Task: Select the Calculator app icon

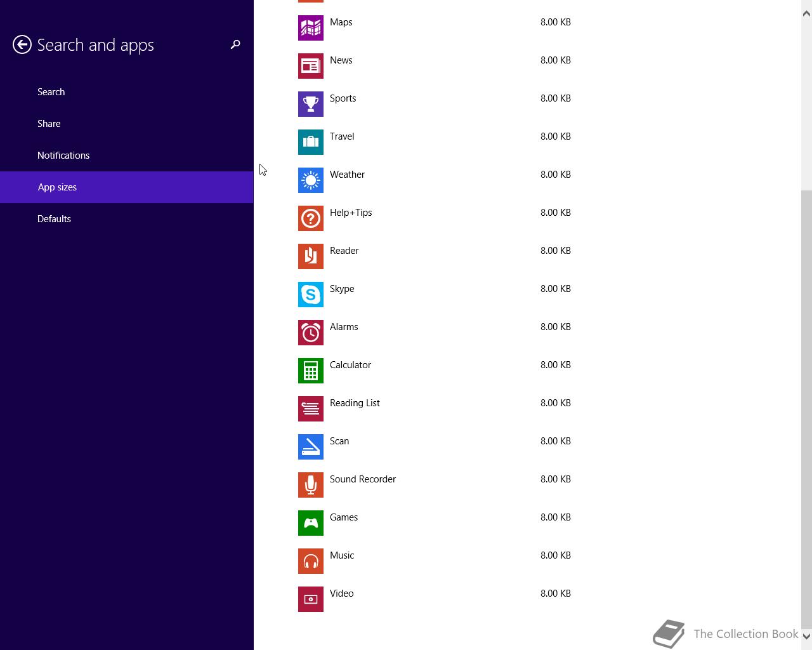Action: click(311, 371)
